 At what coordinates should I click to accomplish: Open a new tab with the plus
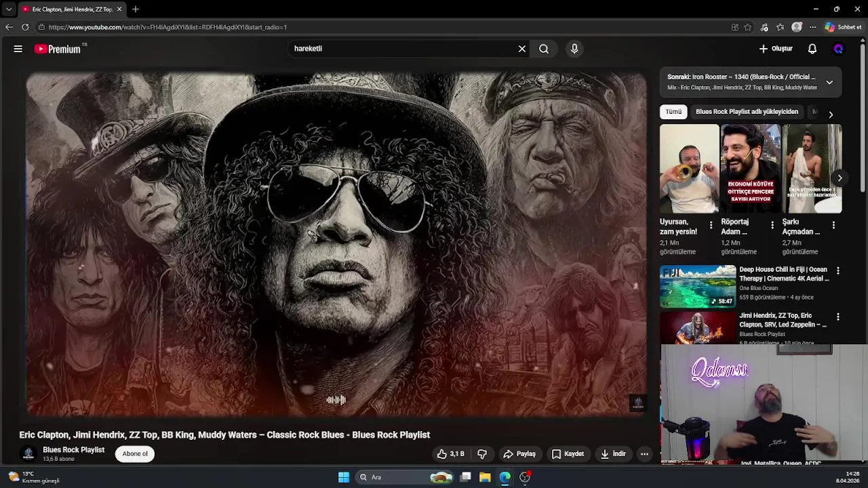136,9
